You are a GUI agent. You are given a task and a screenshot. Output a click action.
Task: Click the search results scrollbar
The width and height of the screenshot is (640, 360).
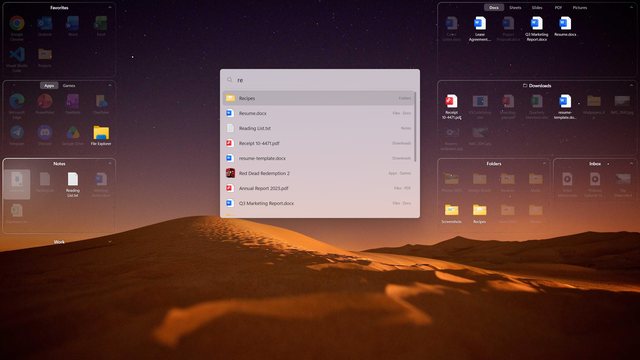point(416,127)
